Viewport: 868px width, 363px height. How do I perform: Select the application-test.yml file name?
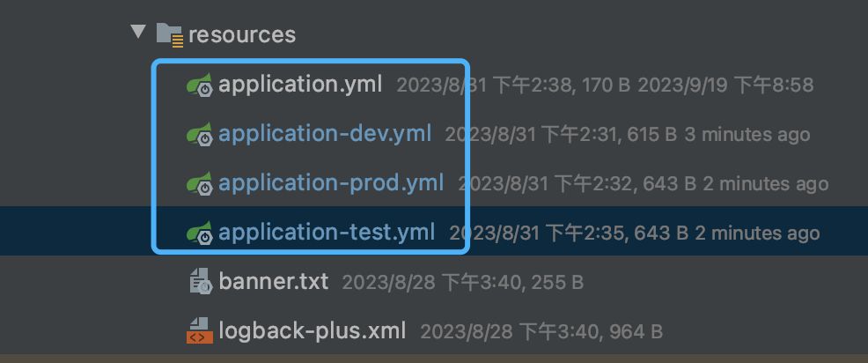[x=327, y=233]
